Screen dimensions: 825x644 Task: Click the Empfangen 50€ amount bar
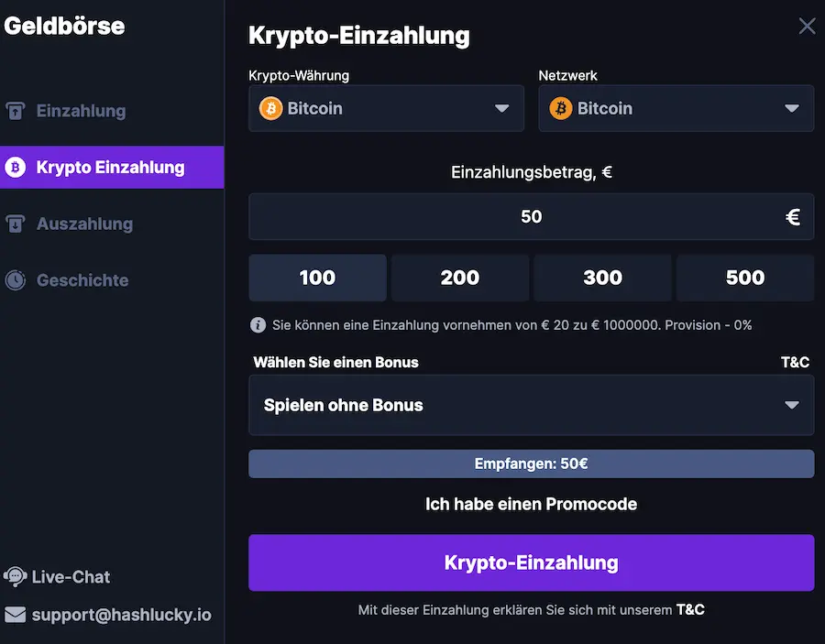click(531, 464)
